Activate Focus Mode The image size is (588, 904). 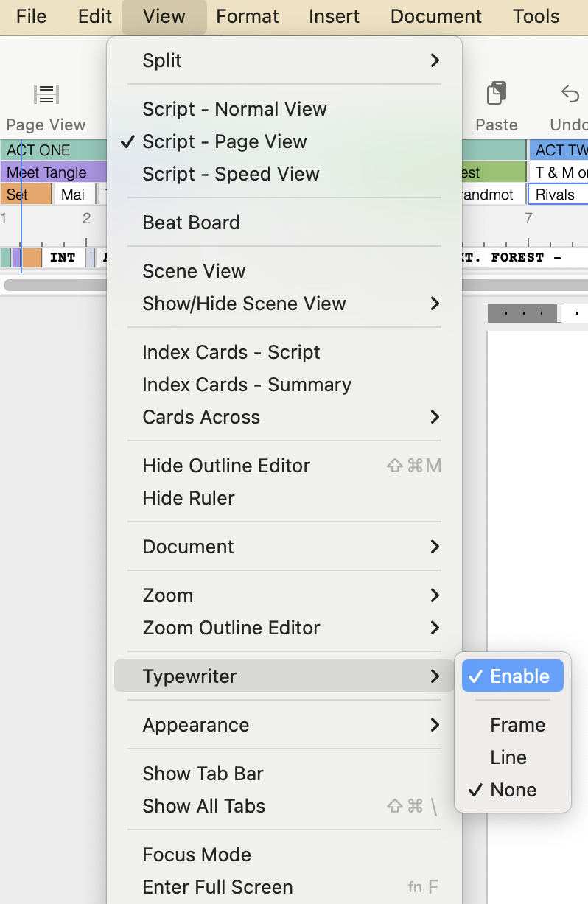[x=284, y=855]
